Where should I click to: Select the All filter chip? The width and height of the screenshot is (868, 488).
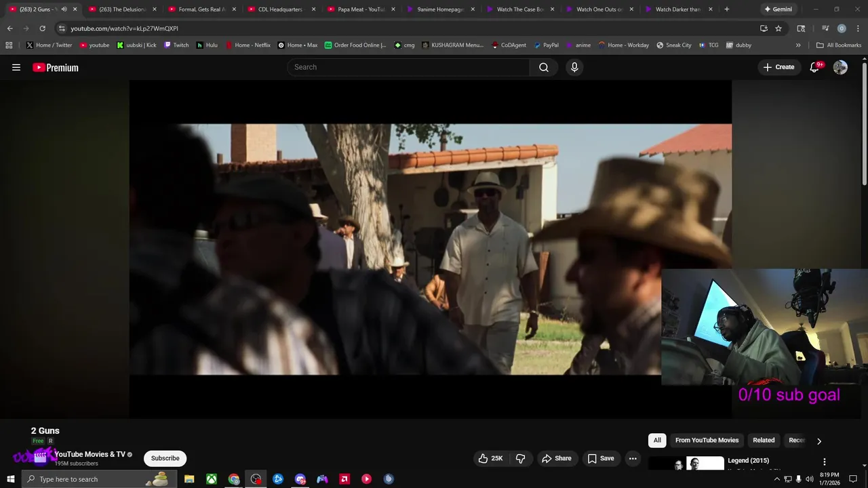(657, 441)
